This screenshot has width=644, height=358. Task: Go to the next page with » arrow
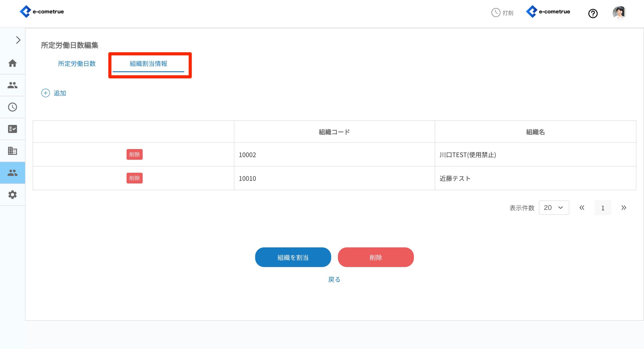(x=623, y=208)
